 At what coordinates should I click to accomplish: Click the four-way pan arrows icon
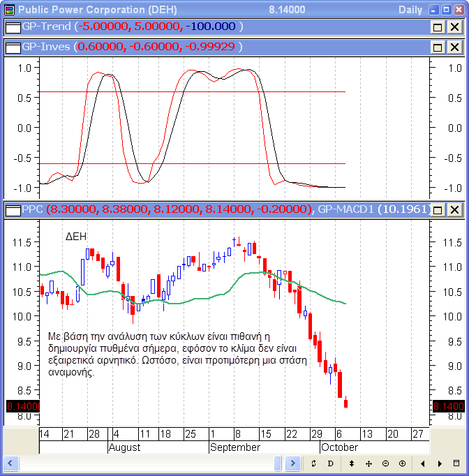point(368,463)
